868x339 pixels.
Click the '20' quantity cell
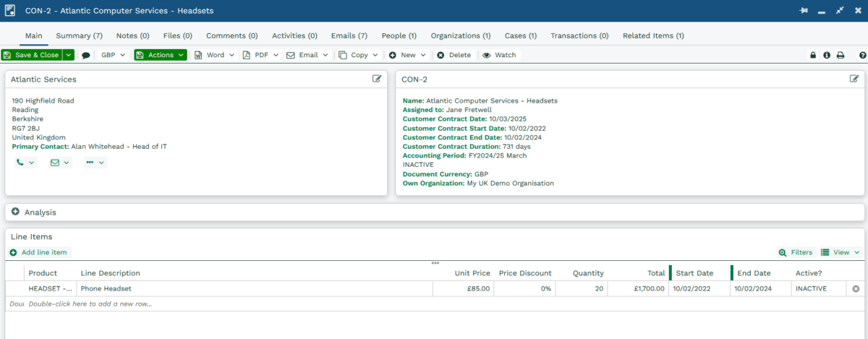(x=581, y=288)
